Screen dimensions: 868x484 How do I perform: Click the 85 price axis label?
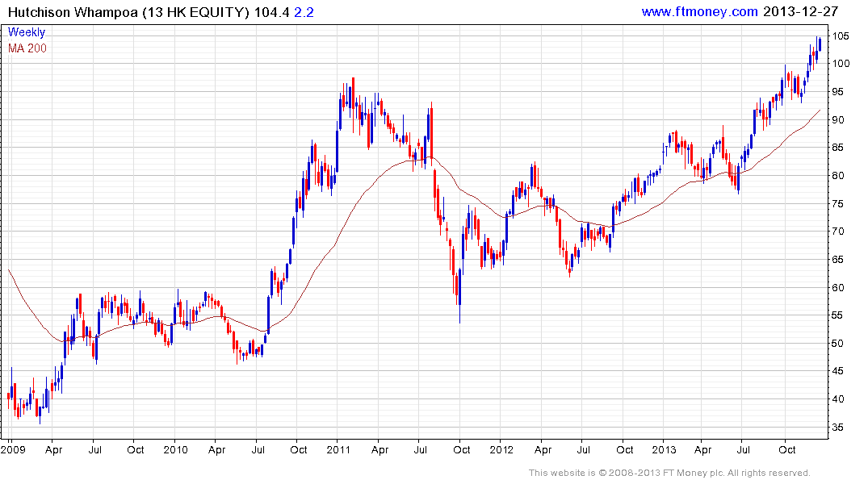click(x=838, y=148)
